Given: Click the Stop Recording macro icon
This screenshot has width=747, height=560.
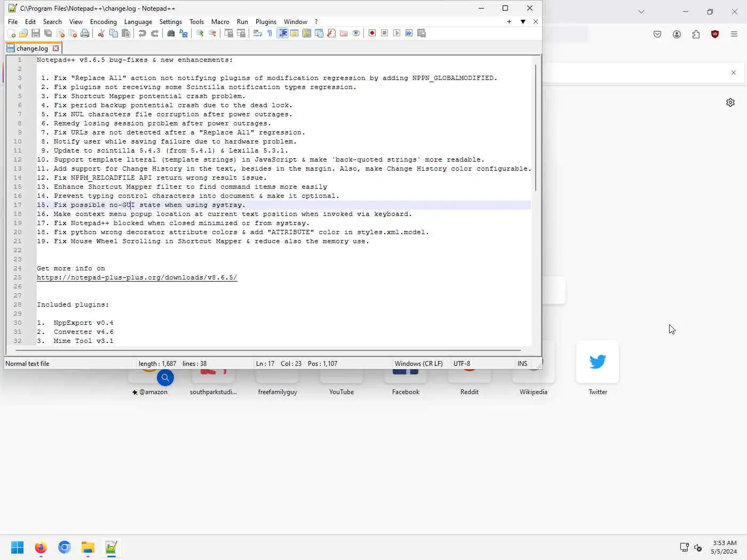Looking at the screenshot, I should (384, 33).
